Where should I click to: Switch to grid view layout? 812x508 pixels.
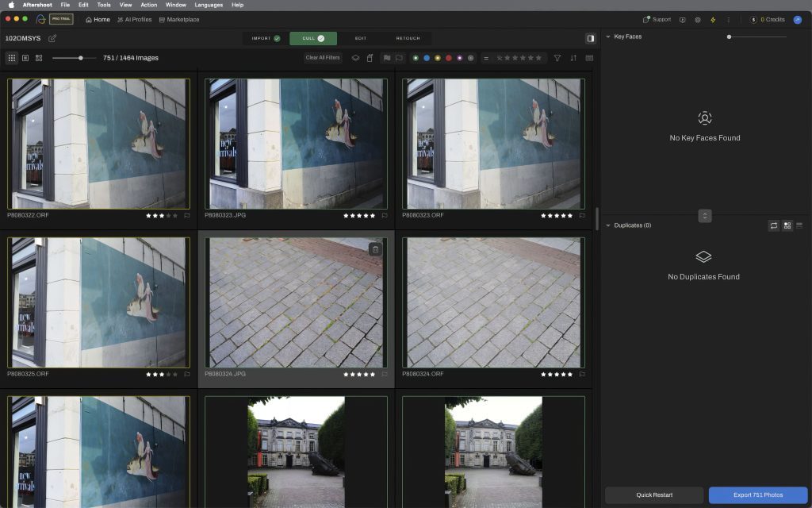[x=11, y=58]
